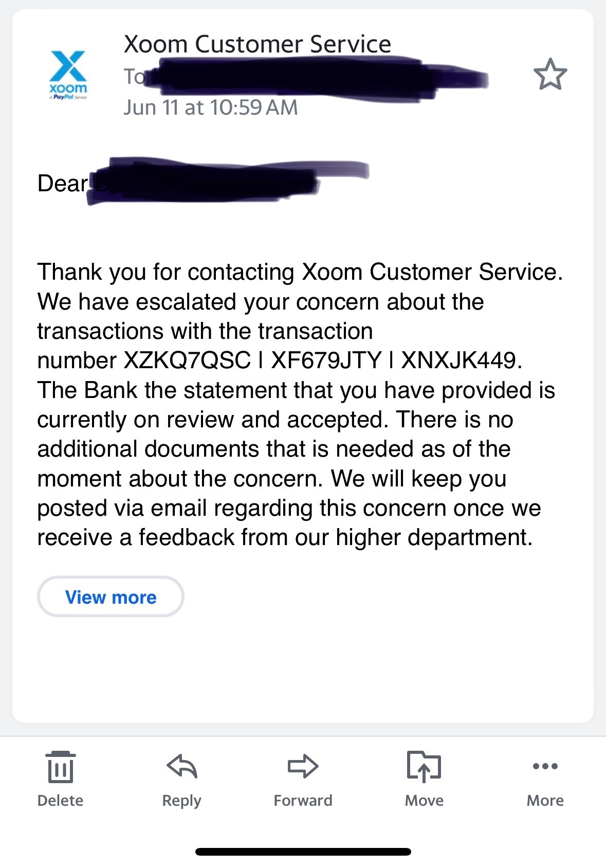Delete the email using the trash icon
This screenshot has width=606, height=868.
tap(60, 767)
